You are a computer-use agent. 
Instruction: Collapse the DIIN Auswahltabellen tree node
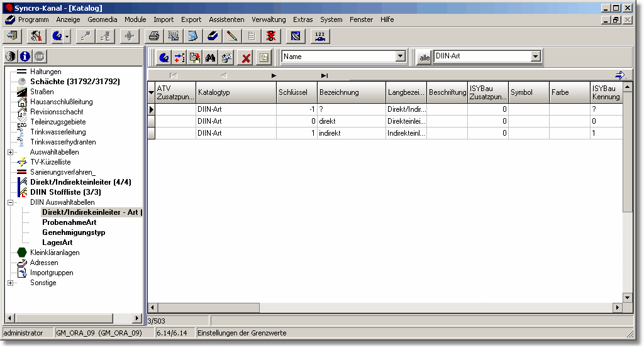tap(10, 202)
